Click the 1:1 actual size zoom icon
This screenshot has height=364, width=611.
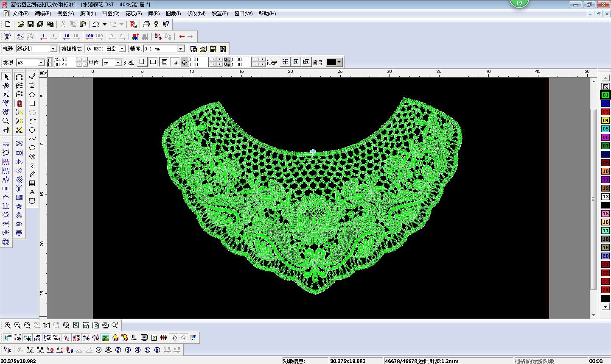46,325
